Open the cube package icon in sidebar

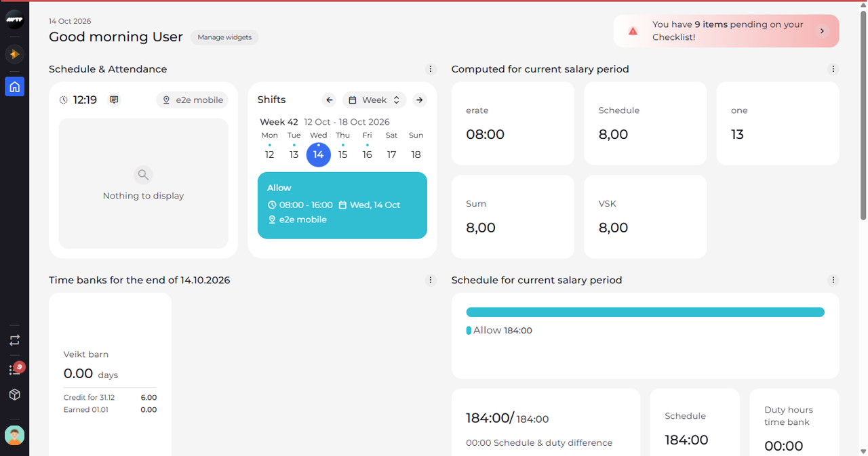click(14, 394)
